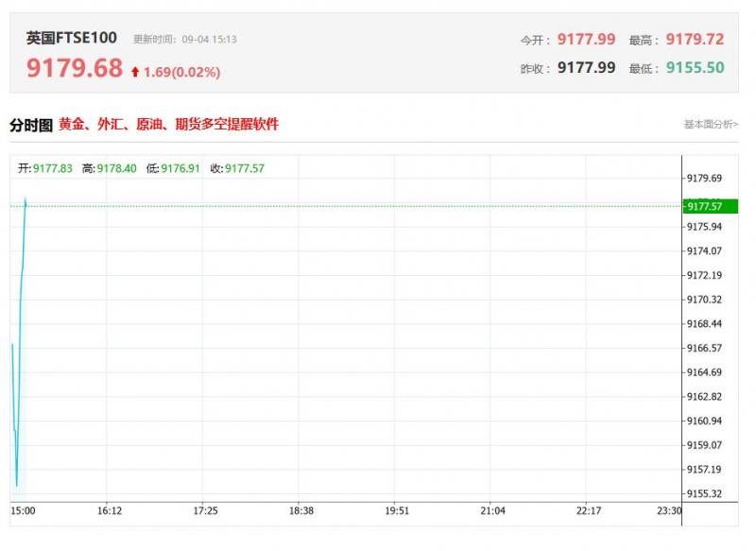756x551 pixels.
Task: Click the 15:00 time axis label
Action: point(23,510)
